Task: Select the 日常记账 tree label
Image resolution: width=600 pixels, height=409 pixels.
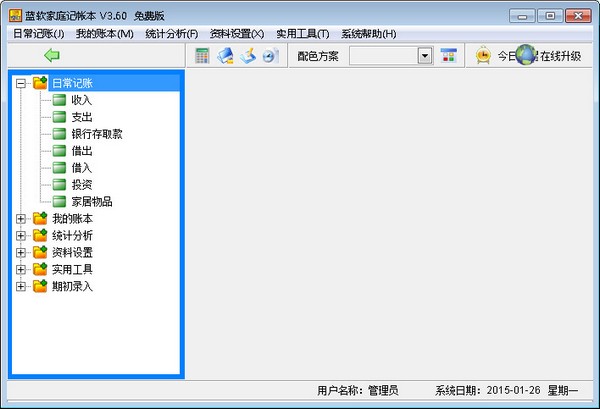Action: (72, 83)
